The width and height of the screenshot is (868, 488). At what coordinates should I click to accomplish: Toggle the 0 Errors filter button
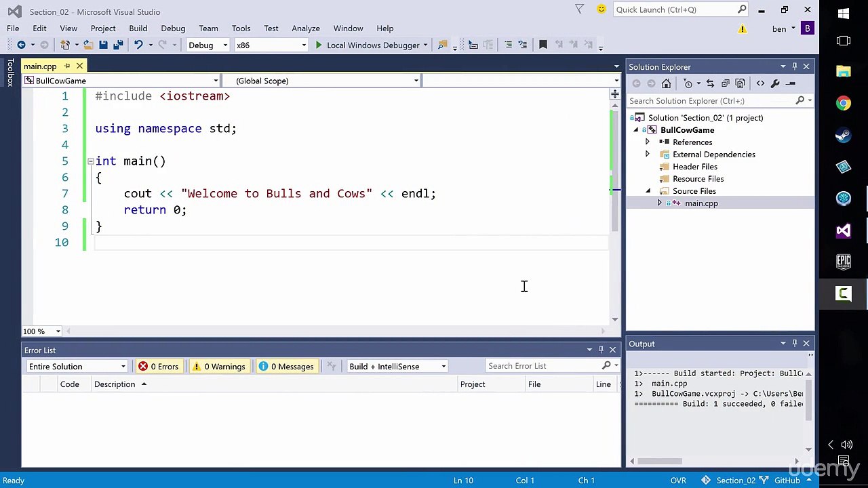pyautogui.click(x=159, y=367)
